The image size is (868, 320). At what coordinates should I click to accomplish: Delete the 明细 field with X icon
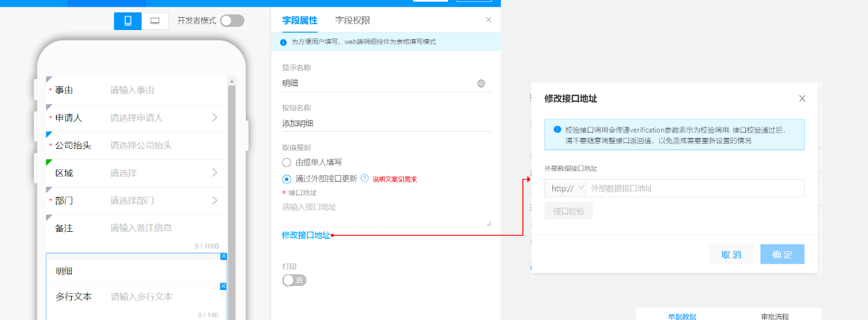coord(224,257)
